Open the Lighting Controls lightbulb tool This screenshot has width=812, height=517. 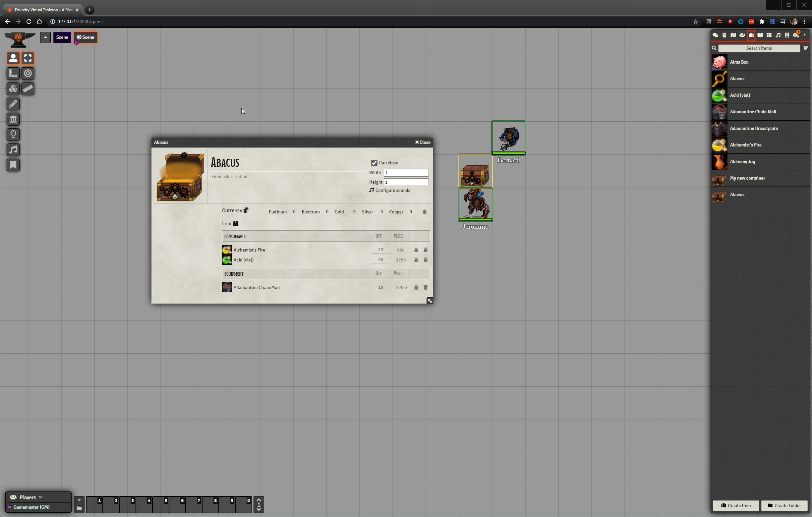(x=13, y=135)
